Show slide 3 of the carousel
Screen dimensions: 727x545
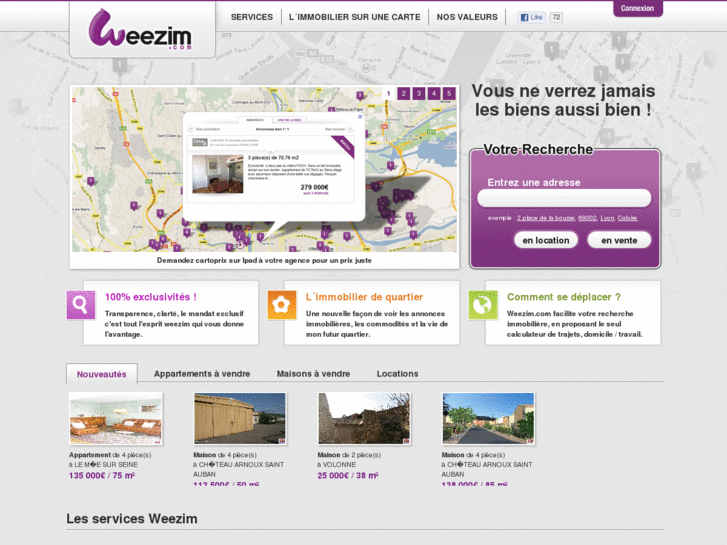tap(419, 93)
